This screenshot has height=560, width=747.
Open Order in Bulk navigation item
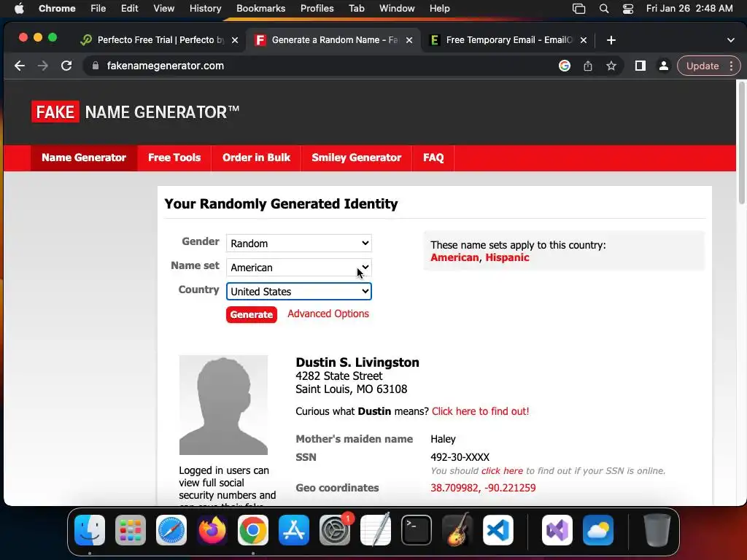coord(256,157)
